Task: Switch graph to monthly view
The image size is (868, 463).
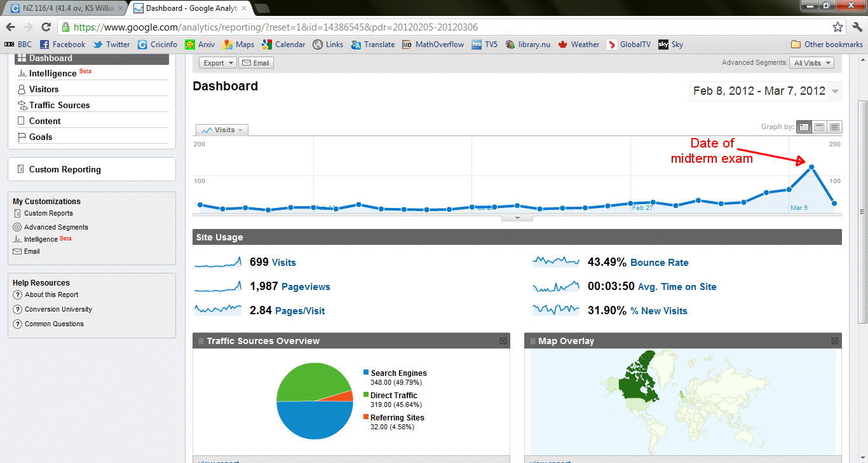Action: 834,127
